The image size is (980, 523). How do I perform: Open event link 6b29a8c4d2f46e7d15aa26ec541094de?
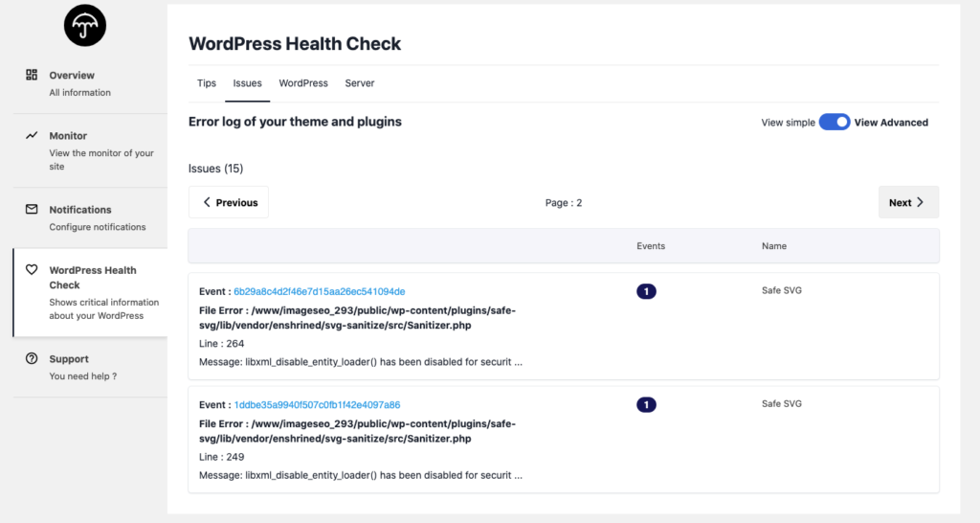click(320, 291)
